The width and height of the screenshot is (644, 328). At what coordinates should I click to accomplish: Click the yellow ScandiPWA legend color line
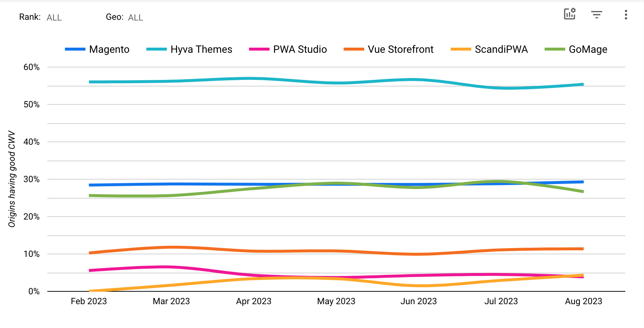click(461, 49)
